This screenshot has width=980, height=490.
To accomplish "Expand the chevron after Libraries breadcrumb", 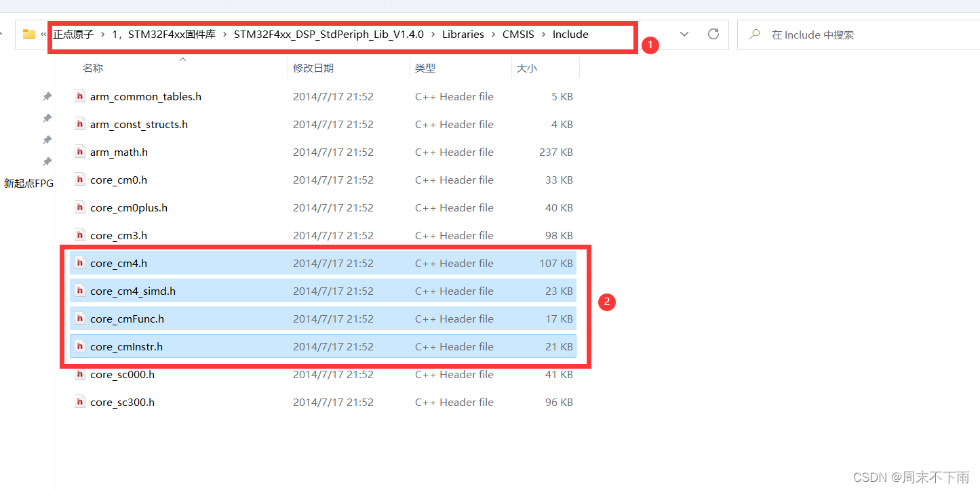I will tap(493, 35).
